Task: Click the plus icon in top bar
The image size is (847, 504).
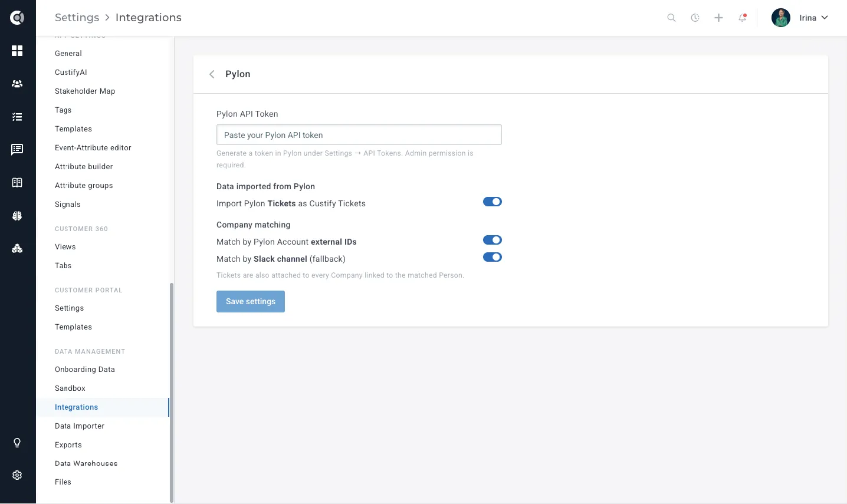Action: pyautogui.click(x=718, y=18)
